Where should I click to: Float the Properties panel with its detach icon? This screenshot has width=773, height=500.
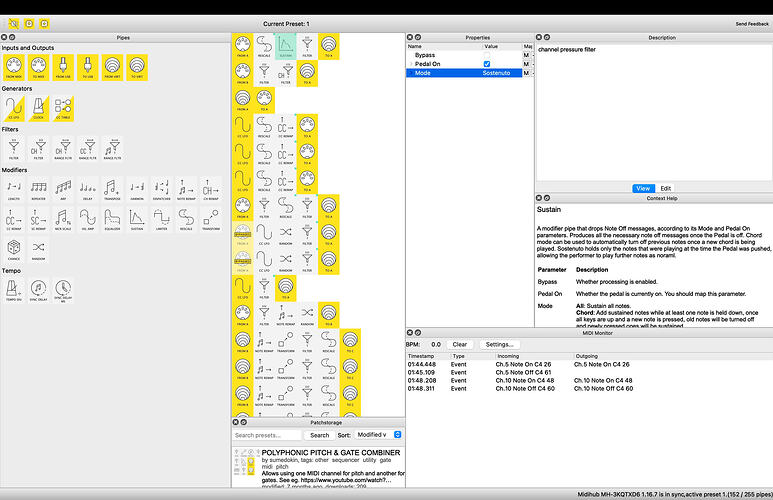[x=418, y=37]
